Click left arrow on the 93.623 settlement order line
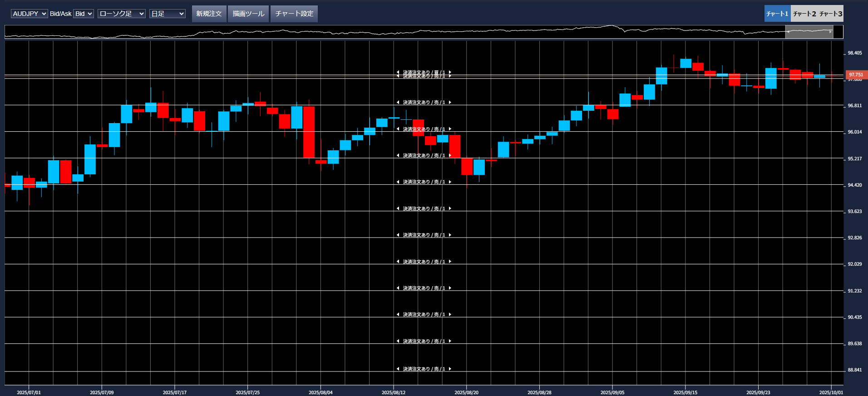The image size is (868, 396). pos(398,208)
